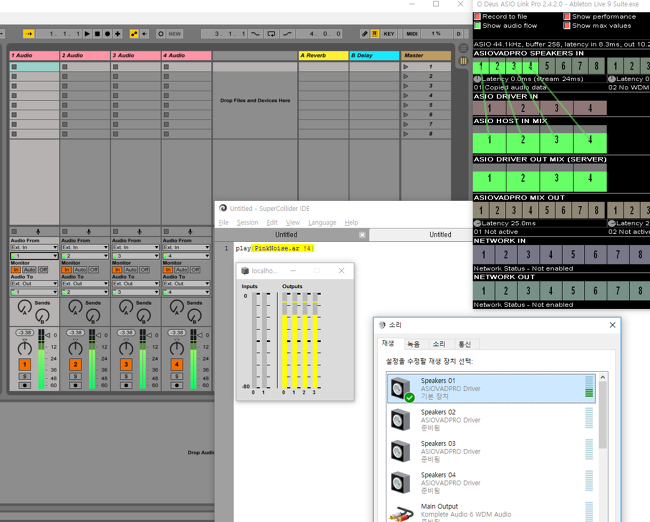The width and height of the screenshot is (650, 522).
Task: Toggle the Automation Arm button in Ableton
Action: click(x=134, y=34)
